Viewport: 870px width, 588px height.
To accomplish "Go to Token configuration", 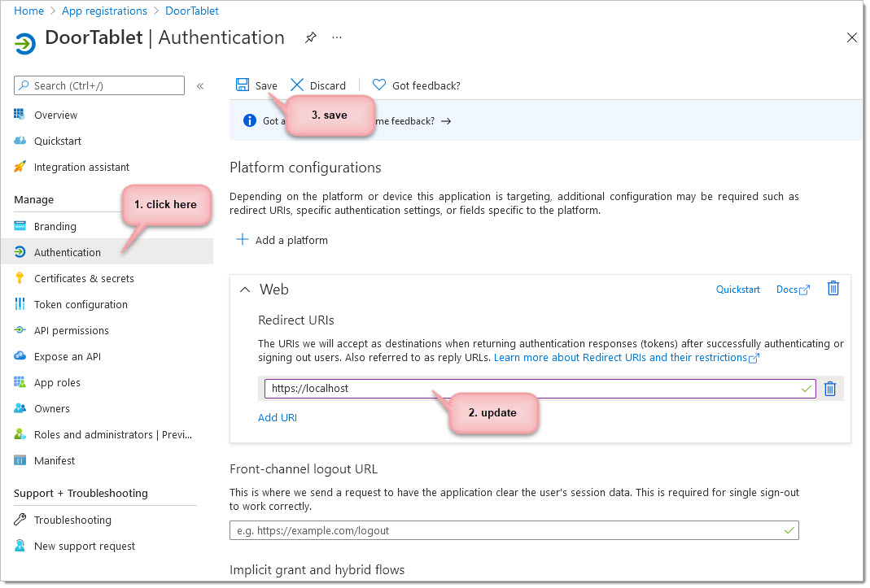I will click(81, 304).
